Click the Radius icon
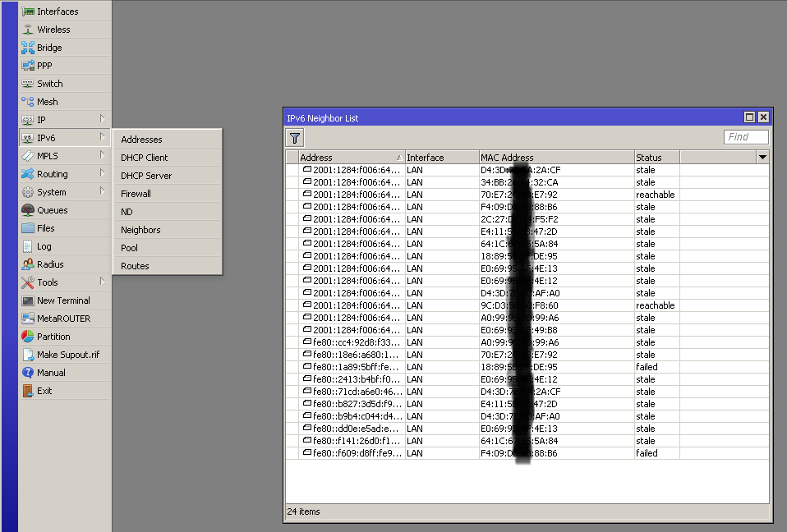Screen dimensions: 787x532 28,264
